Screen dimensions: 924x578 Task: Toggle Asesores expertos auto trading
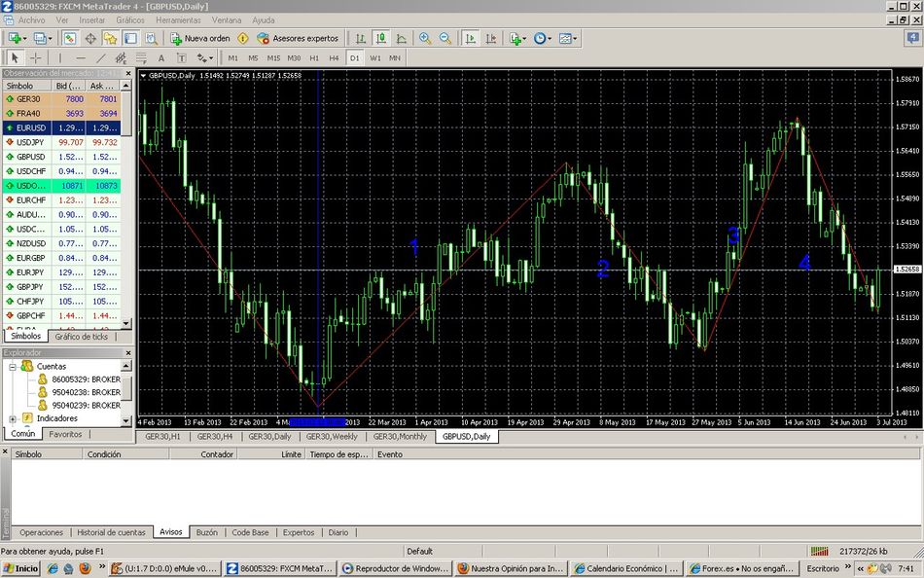[x=298, y=38]
